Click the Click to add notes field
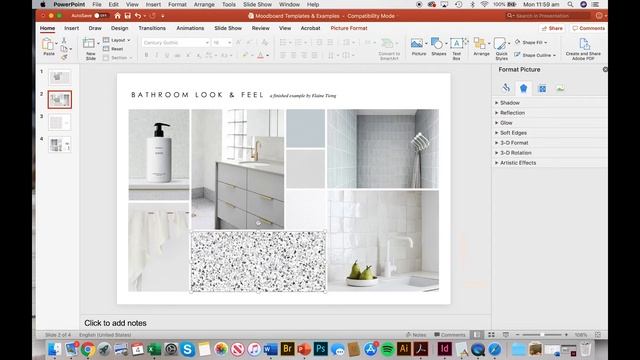 pyautogui.click(x=115, y=323)
